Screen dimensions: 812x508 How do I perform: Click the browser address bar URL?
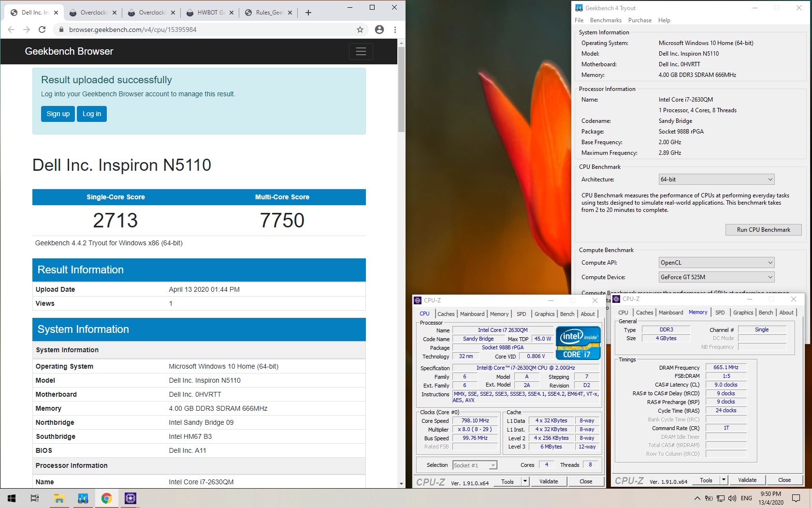click(x=133, y=30)
